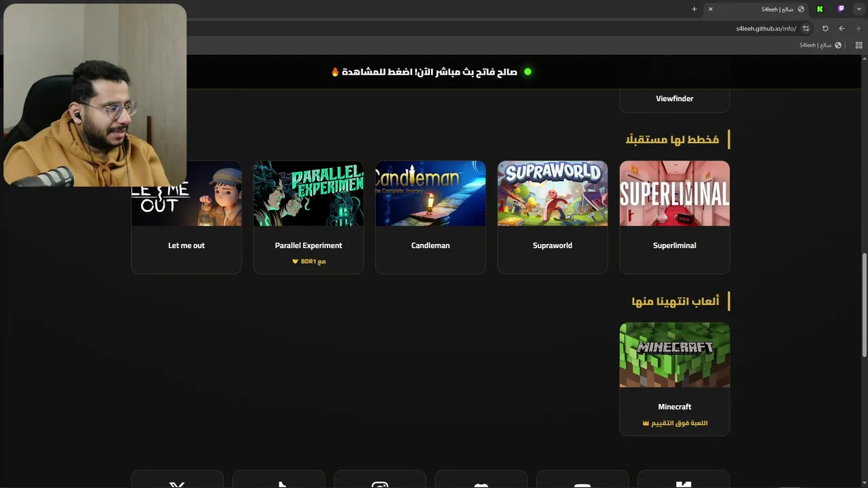
Task: Open the Parallel Experiment cover image
Action: click(309, 193)
